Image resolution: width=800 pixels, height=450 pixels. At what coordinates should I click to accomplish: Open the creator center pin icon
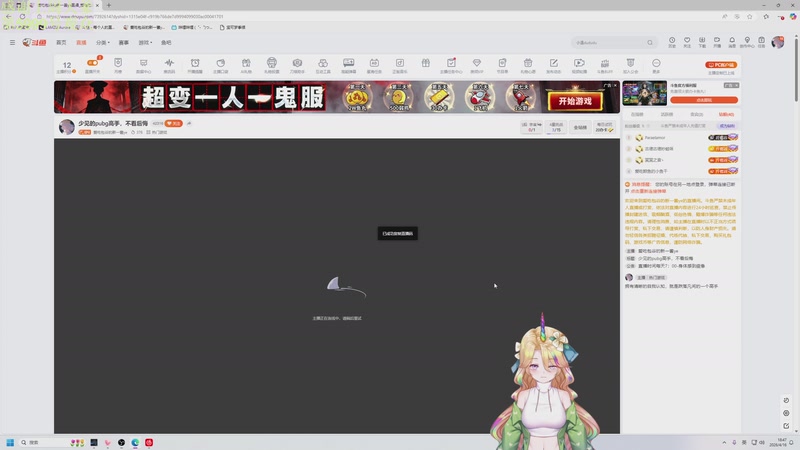click(747, 42)
